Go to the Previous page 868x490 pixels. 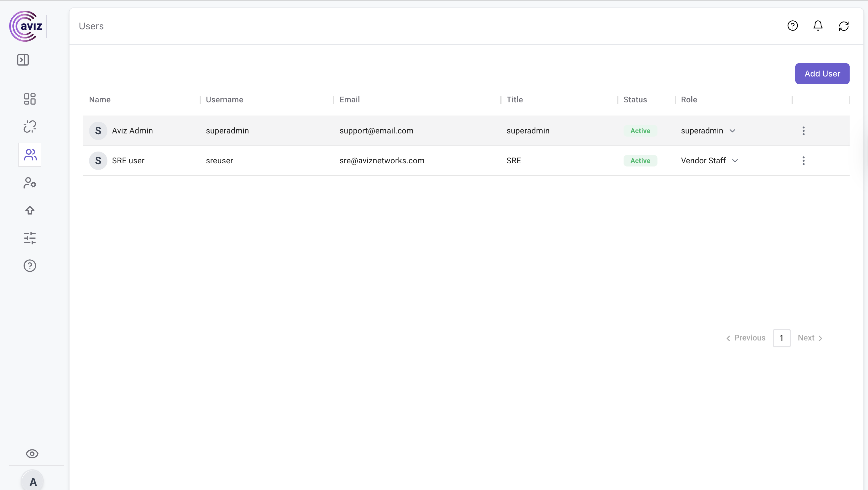746,338
